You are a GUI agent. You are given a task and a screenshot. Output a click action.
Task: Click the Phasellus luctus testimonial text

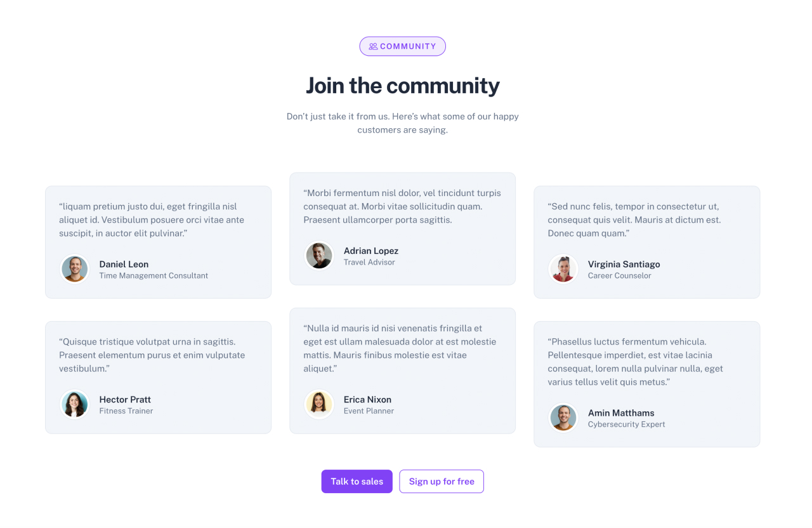coord(635,362)
